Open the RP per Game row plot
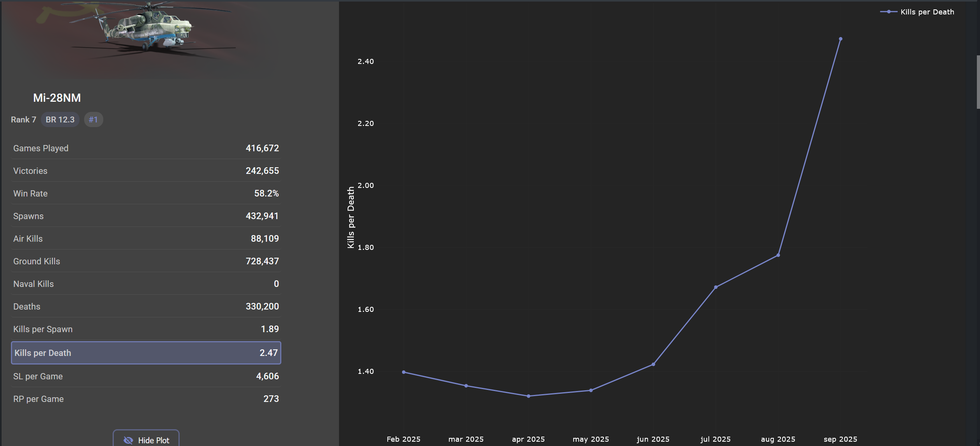Screen dimensions: 980x446 (146, 399)
